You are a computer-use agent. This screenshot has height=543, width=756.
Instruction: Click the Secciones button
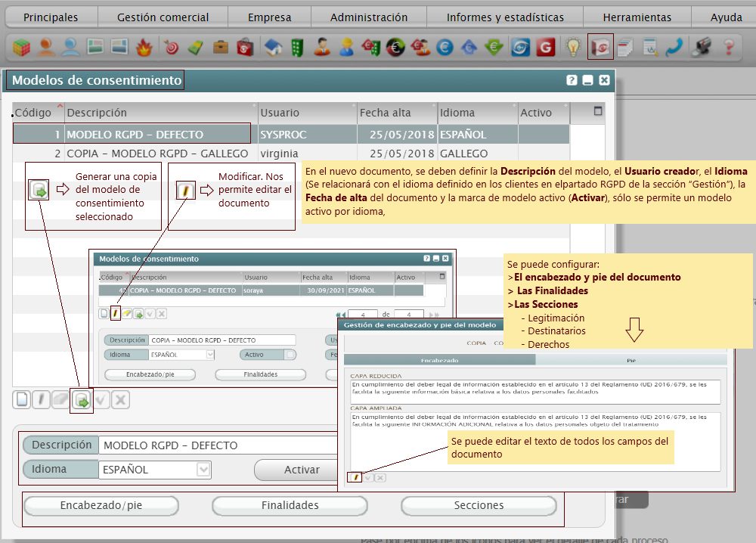[x=479, y=505]
